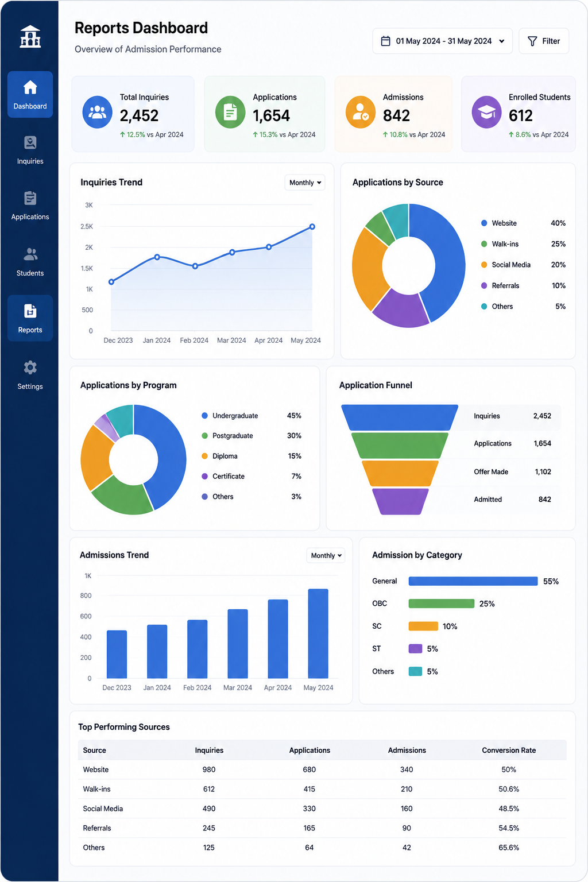Click the calendar icon in date range
Image resolution: width=588 pixels, height=882 pixels.
pos(386,41)
